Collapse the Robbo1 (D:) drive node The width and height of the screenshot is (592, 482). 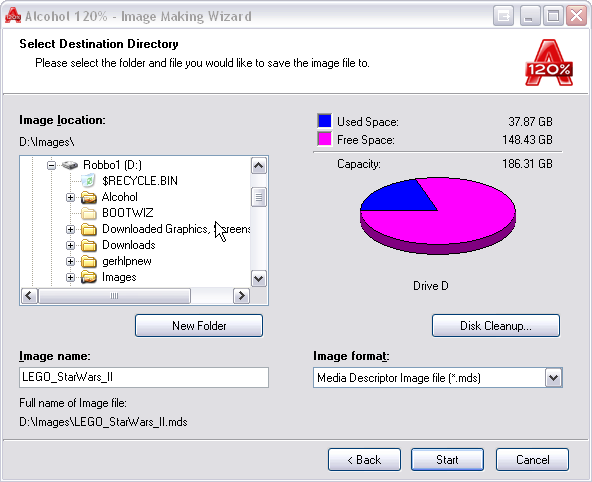51,165
